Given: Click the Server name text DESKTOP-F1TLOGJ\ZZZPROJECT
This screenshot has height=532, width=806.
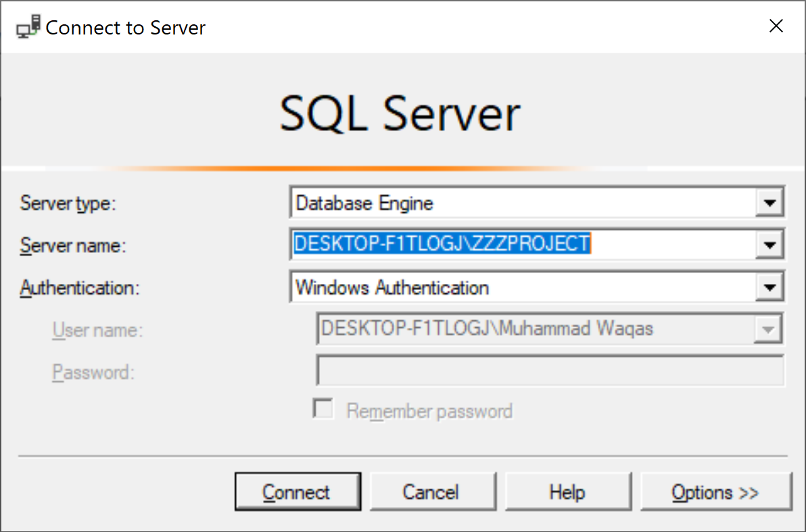Looking at the screenshot, I should 442,243.
